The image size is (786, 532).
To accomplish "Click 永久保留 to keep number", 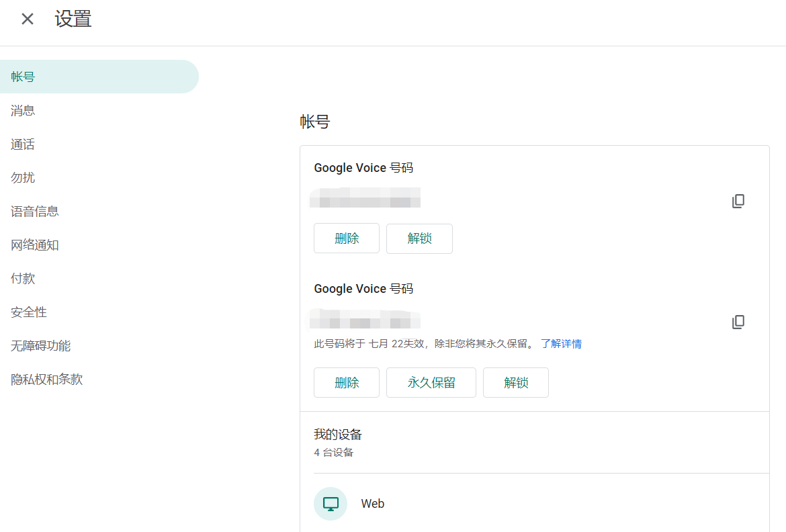I will 431,383.
